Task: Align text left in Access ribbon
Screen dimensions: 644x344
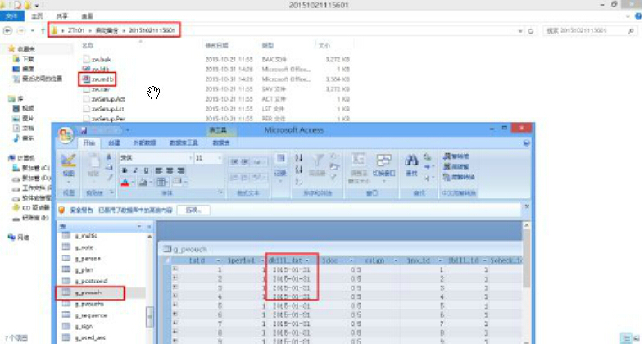Action: click(x=158, y=170)
